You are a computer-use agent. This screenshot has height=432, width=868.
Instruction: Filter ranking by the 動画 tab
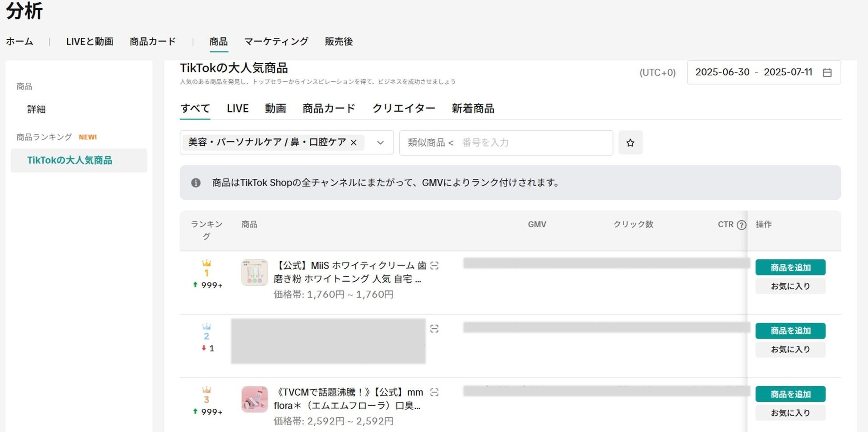pos(276,109)
